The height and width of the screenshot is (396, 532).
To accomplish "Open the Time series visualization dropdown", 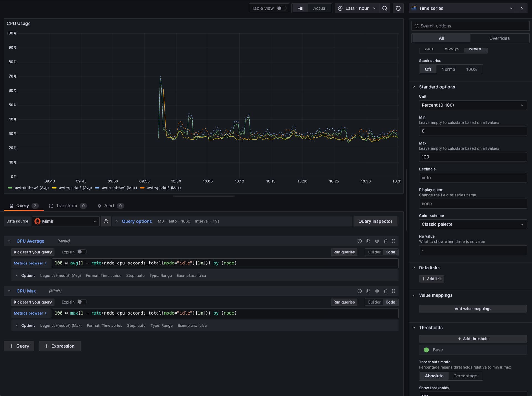I will click(x=511, y=8).
